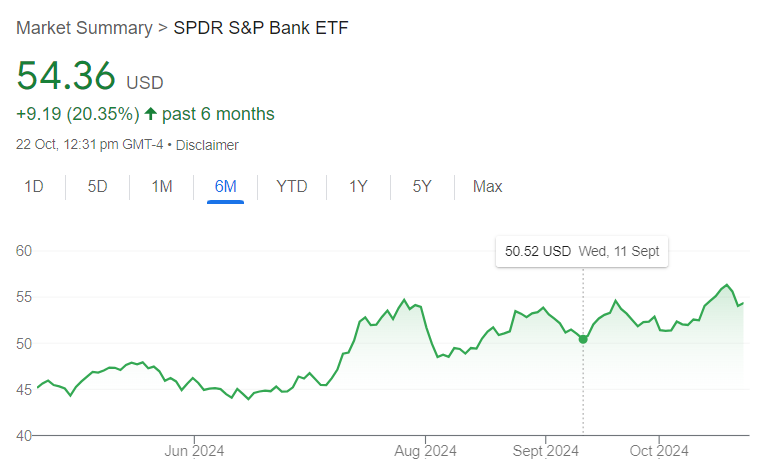Click the 54.36 price value
The height and width of the screenshot is (468, 775).
click(66, 76)
